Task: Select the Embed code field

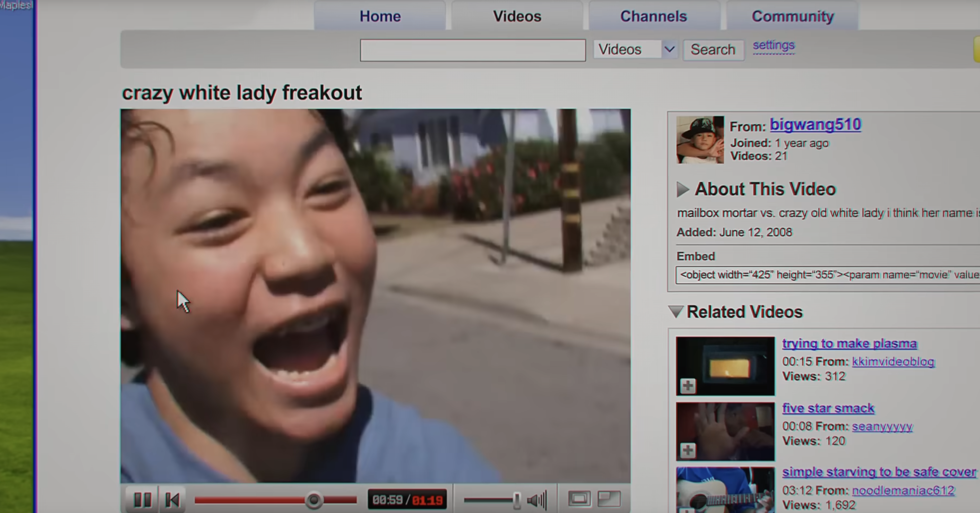Action: pos(827,275)
